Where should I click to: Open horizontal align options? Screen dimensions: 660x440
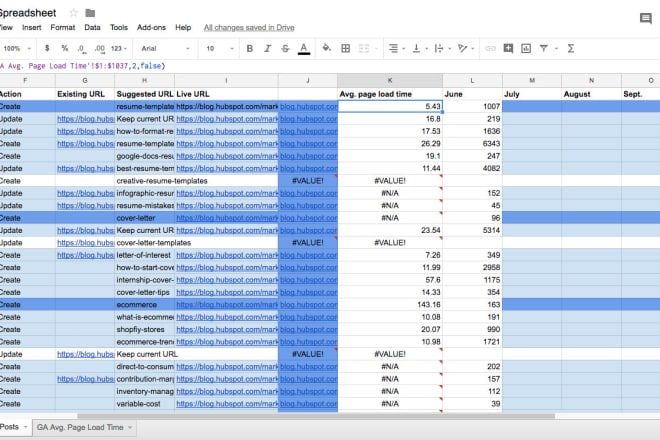pyautogui.click(x=396, y=48)
